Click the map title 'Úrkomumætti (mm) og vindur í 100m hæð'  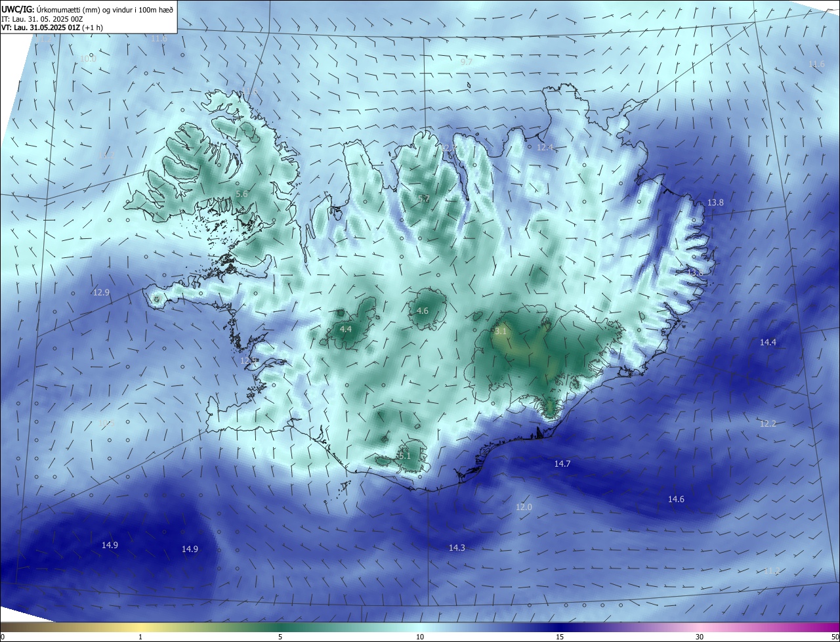coord(104,9)
